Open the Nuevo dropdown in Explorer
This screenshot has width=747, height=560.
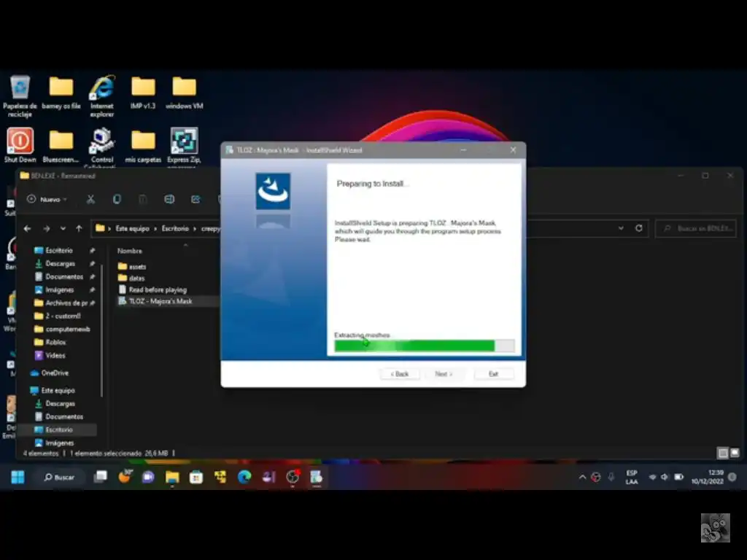pyautogui.click(x=47, y=199)
